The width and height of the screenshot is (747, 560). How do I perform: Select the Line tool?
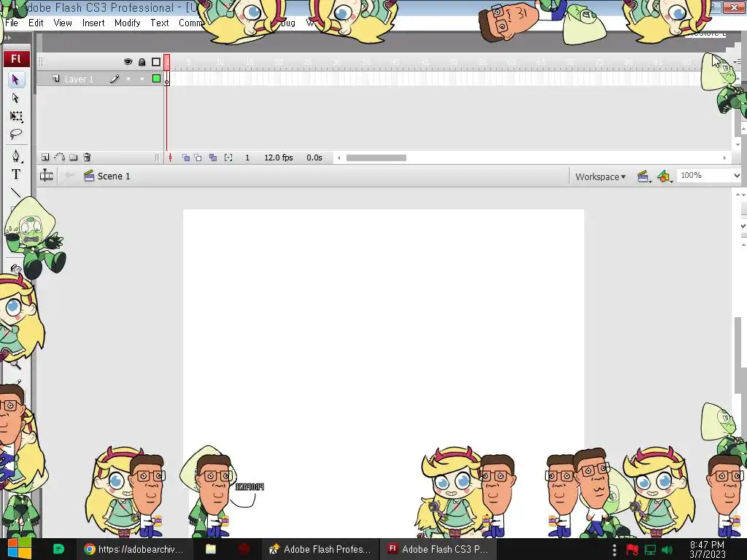tap(16, 192)
